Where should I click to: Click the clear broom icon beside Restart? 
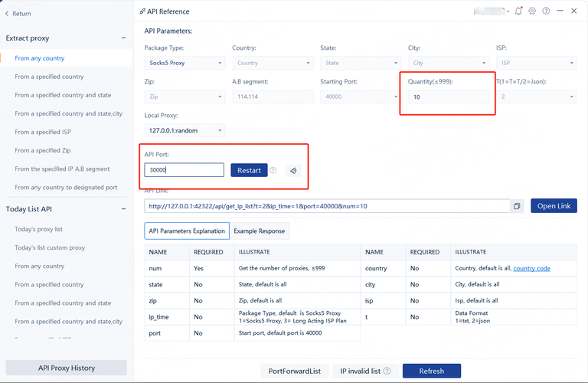coord(292,171)
